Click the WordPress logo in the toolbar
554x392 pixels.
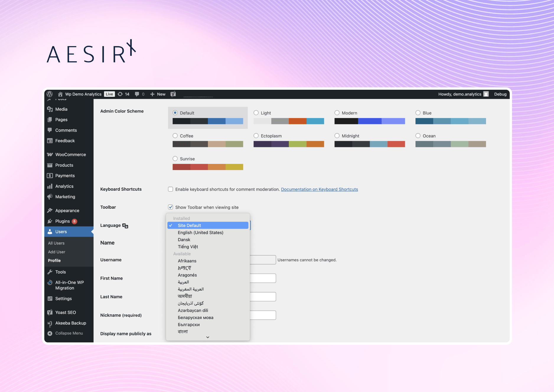[x=49, y=94]
